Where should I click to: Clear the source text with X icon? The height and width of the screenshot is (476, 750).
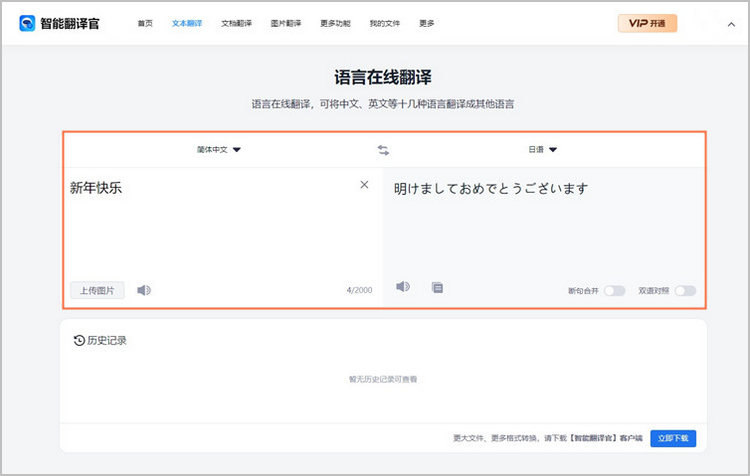364,185
